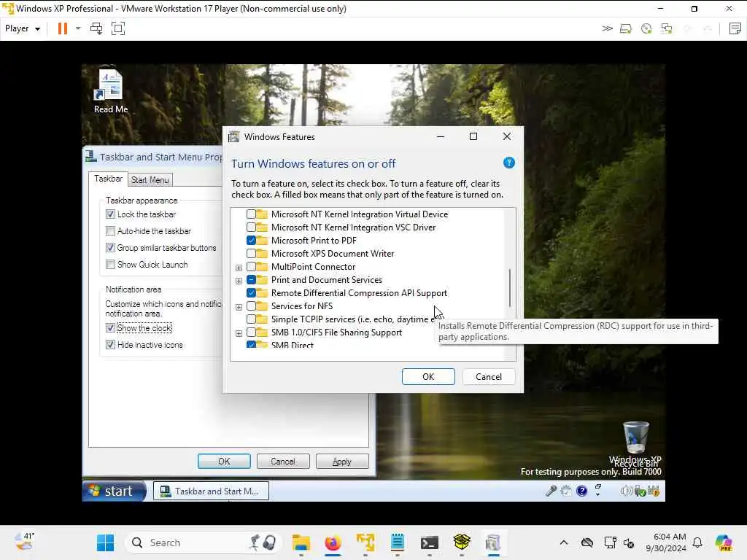Open the Windows 11 Start button
The height and width of the screenshot is (560, 747).
pos(105,542)
